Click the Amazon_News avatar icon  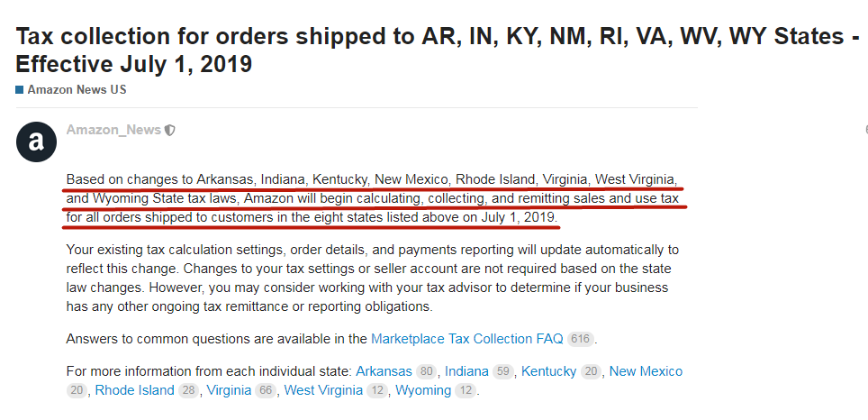click(36, 142)
